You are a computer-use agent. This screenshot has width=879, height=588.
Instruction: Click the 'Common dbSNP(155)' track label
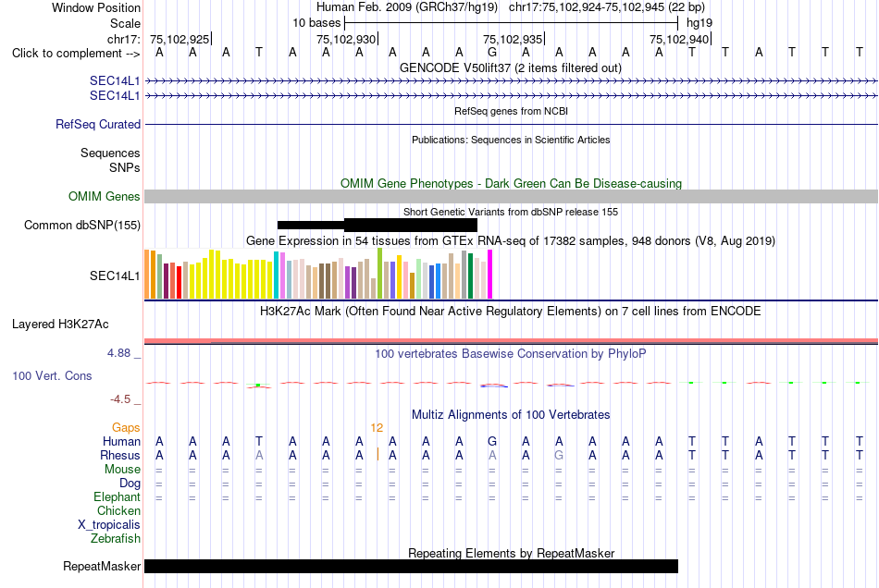(82, 225)
